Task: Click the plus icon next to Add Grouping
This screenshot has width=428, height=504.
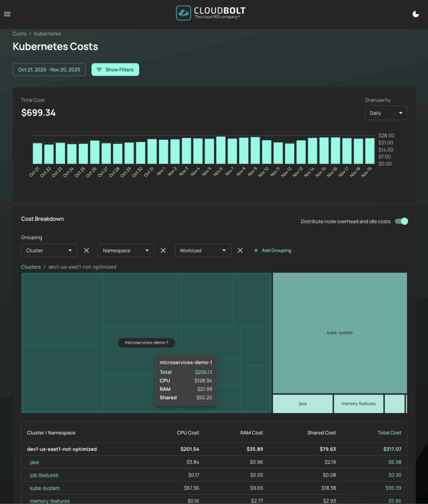Action: [256, 250]
